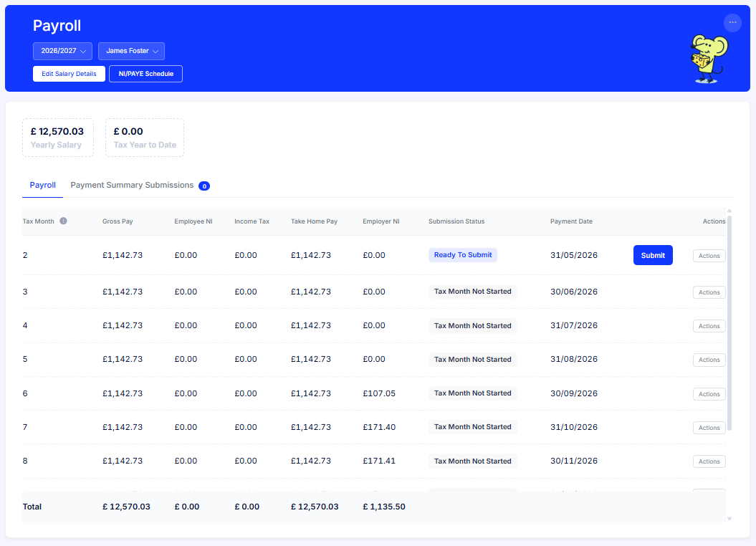The width and height of the screenshot is (756, 546).
Task: Click the Tax Year to Date card
Action: coord(145,138)
